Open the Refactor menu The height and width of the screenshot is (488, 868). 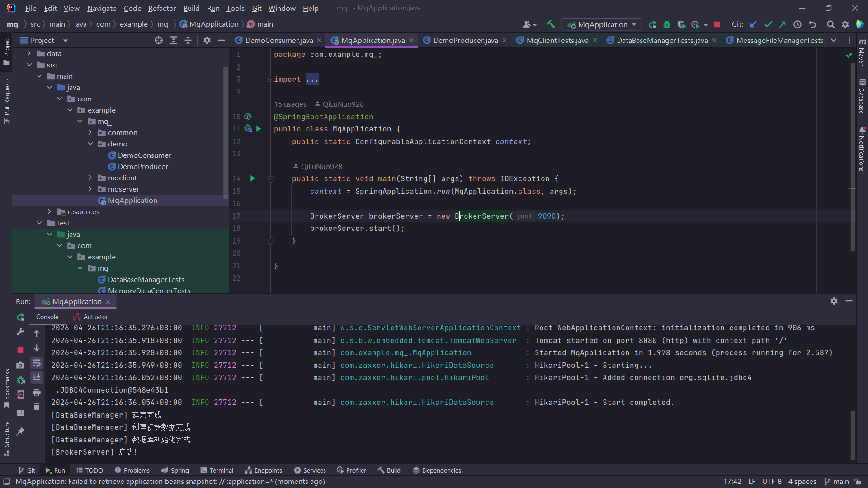pos(162,8)
